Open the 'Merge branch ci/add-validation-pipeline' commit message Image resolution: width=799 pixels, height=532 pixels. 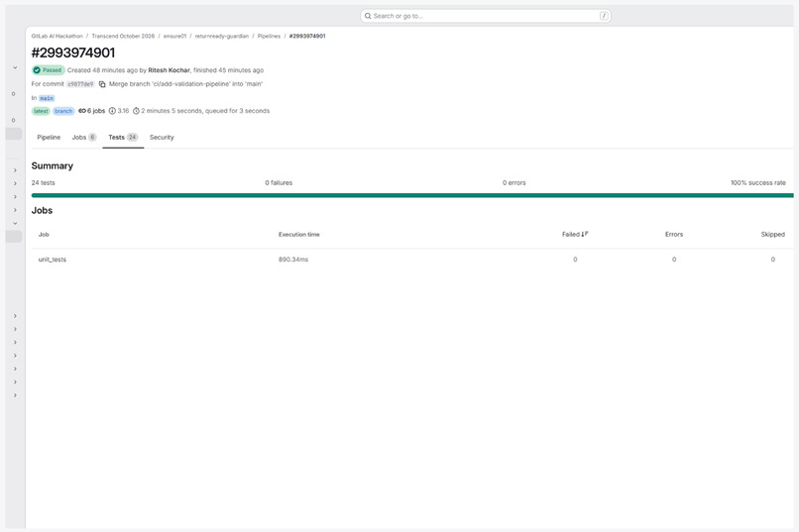185,84
